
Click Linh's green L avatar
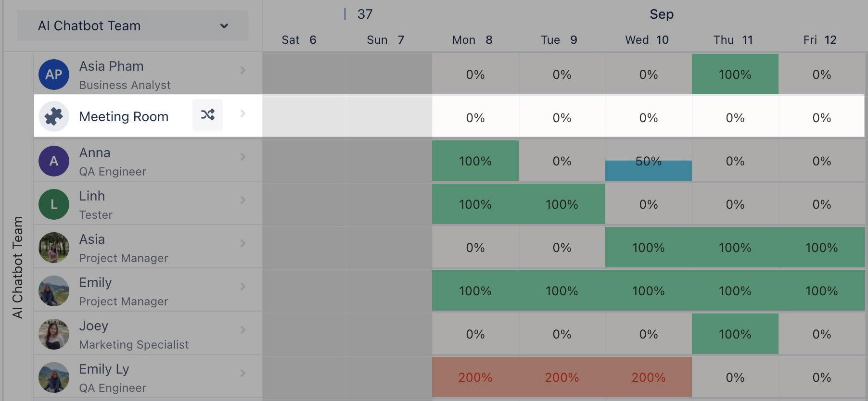pyautogui.click(x=54, y=204)
